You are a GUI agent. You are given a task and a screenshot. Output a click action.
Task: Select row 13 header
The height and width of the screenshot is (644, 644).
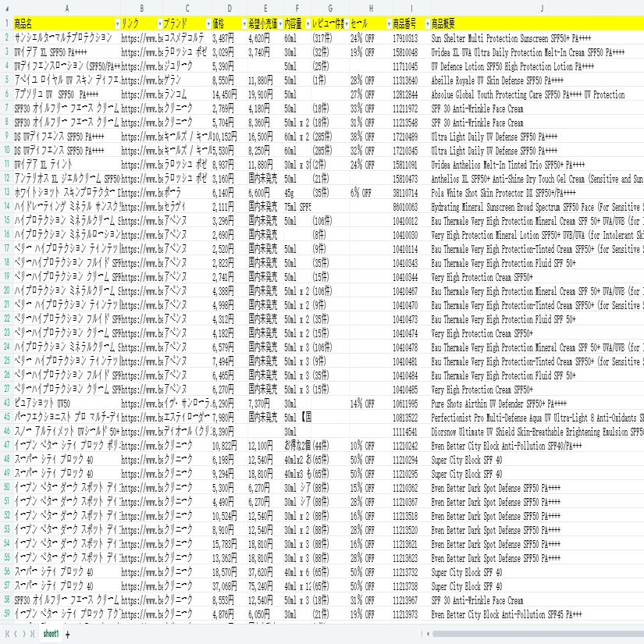pyautogui.click(x=6, y=192)
